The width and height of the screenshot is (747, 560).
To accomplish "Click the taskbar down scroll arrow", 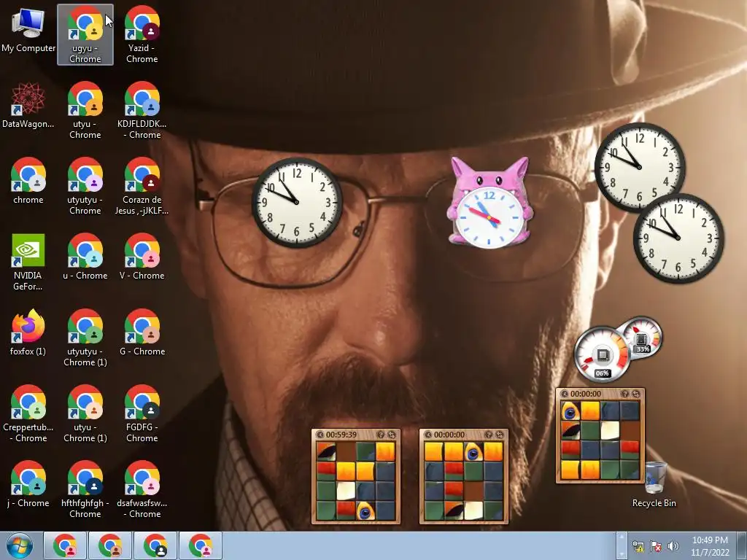I will (x=621, y=553).
